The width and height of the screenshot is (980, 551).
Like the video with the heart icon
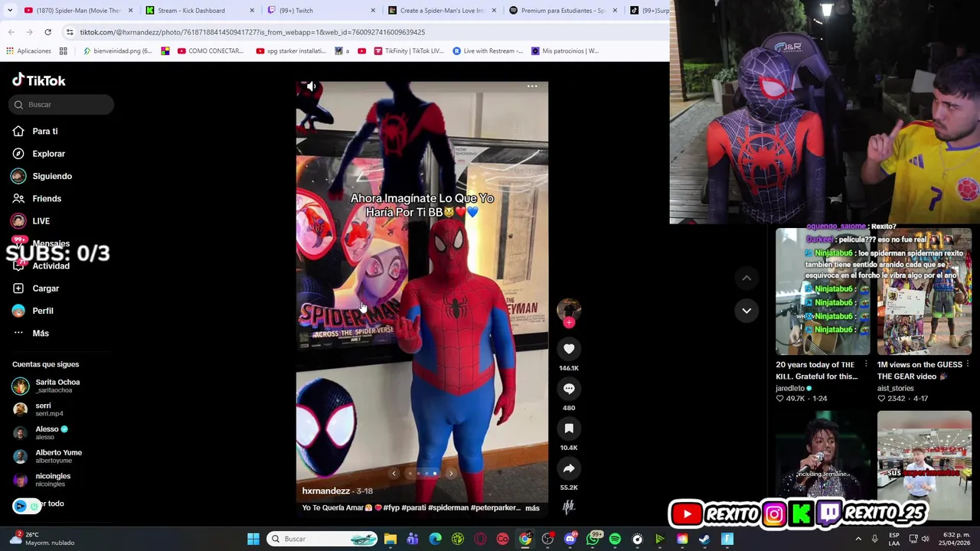[569, 349]
